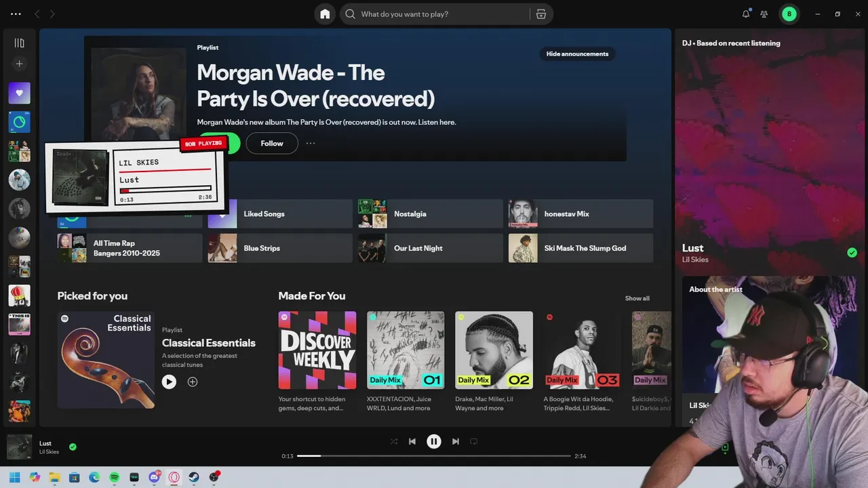Screen dimensions: 868x488
Task: Open Classical Essentials cover art
Action: coord(106,360)
